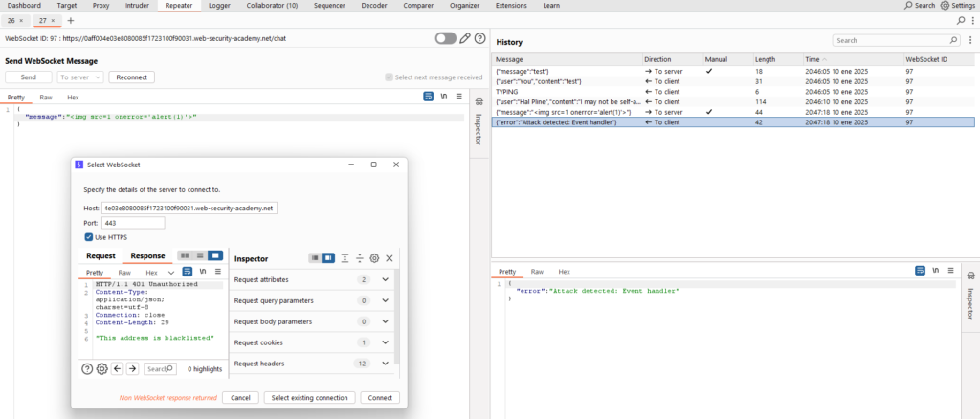
Task: Click the Send button
Action: 28,77
